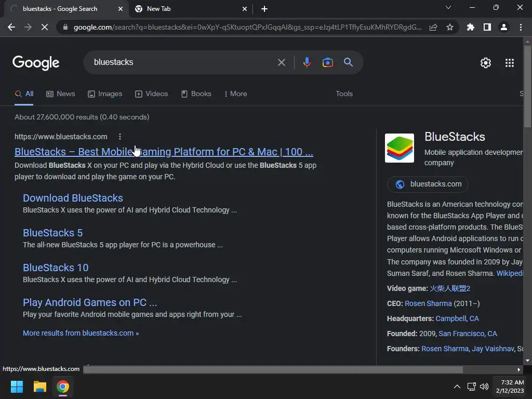Open CEO Rosen Sharma link
This screenshot has width=532, height=399.
pos(428,303)
